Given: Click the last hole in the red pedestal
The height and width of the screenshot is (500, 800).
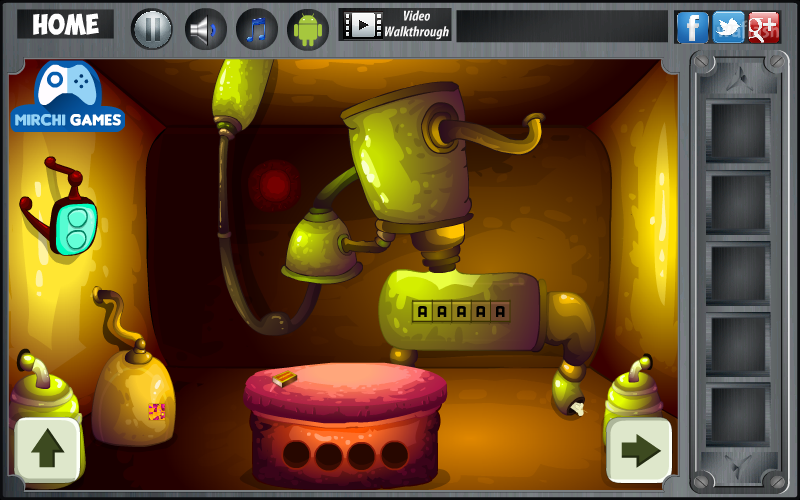Looking at the screenshot, I should point(395,455).
